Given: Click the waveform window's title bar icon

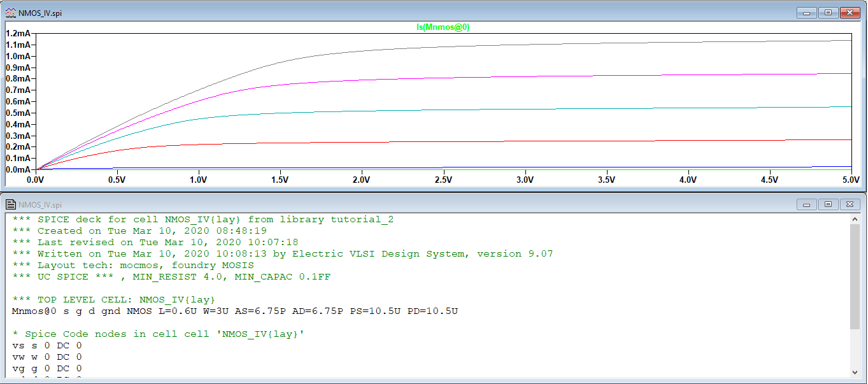Looking at the screenshot, I should coord(11,12).
